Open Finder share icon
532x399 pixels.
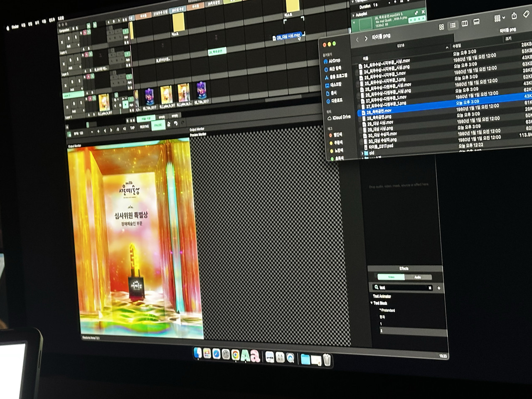514,15
